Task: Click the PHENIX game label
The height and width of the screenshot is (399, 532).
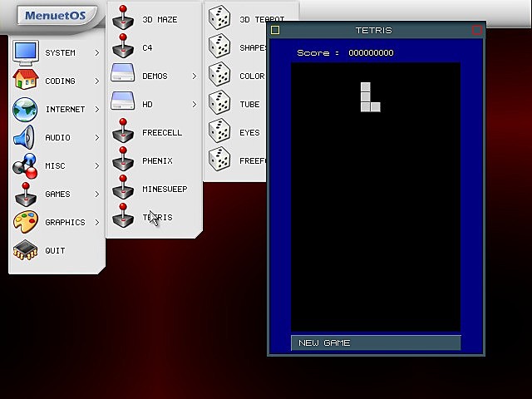Action: pos(157,160)
